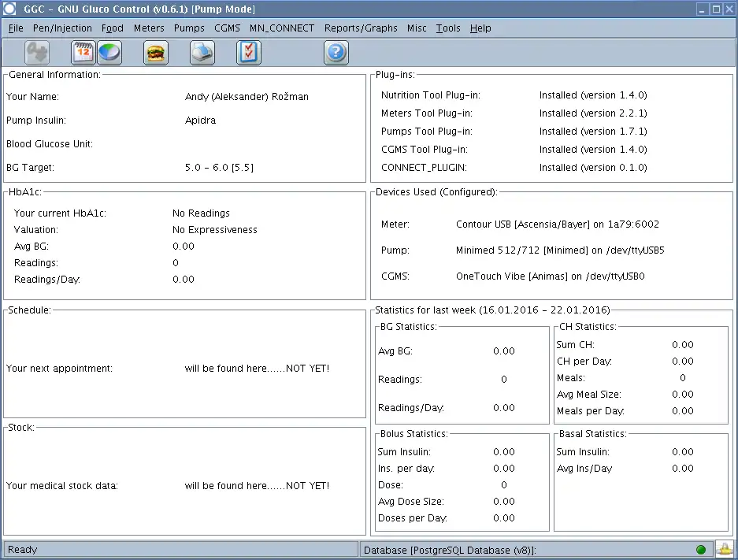The width and height of the screenshot is (738, 560).
Task: Click the 'CGMS Tool Plug-in:' label
Action: coord(424,150)
